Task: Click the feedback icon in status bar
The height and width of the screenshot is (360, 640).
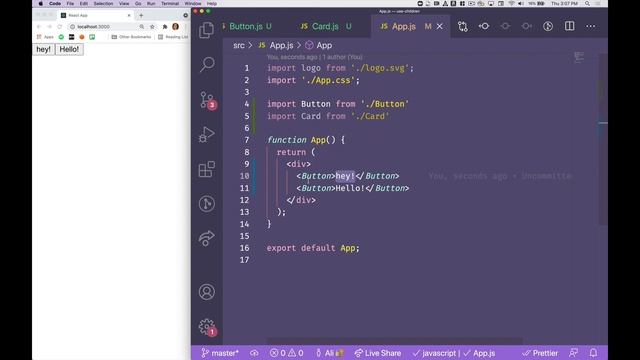Action: point(573,353)
